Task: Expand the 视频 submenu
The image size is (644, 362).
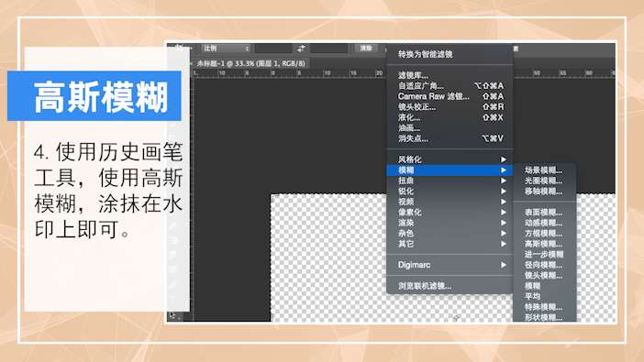Action: (x=450, y=202)
